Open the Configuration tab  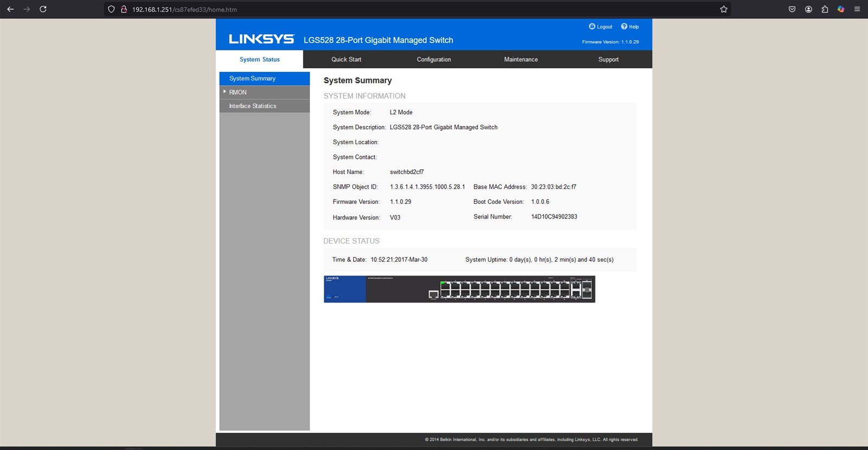coord(433,60)
